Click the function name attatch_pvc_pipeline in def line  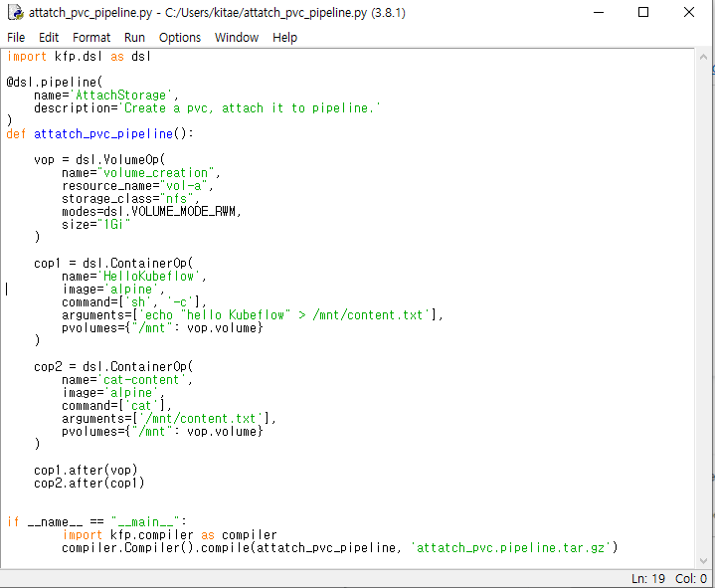[x=103, y=134]
